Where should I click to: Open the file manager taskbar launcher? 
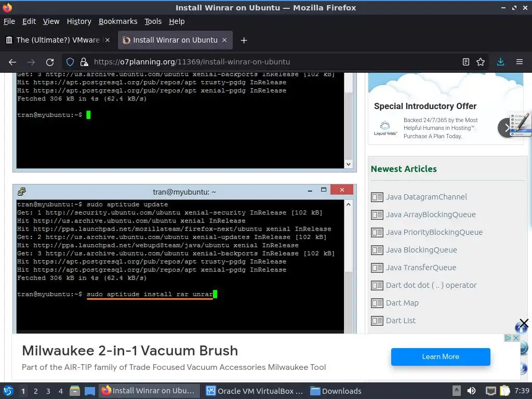tap(75, 391)
